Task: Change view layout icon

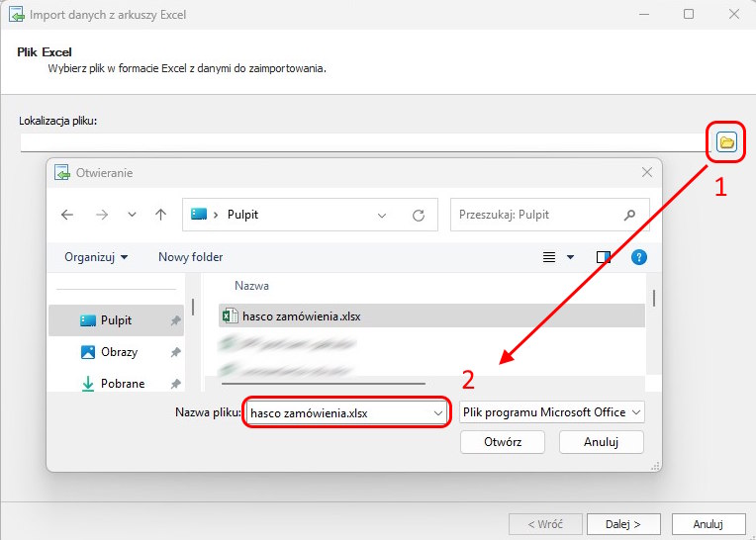Action: click(550, 257)
